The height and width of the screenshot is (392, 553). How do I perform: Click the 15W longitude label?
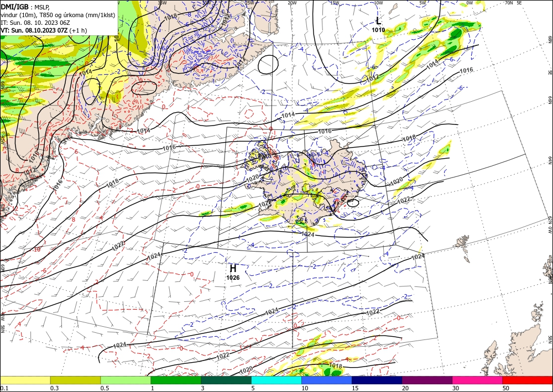pos(335,3)
